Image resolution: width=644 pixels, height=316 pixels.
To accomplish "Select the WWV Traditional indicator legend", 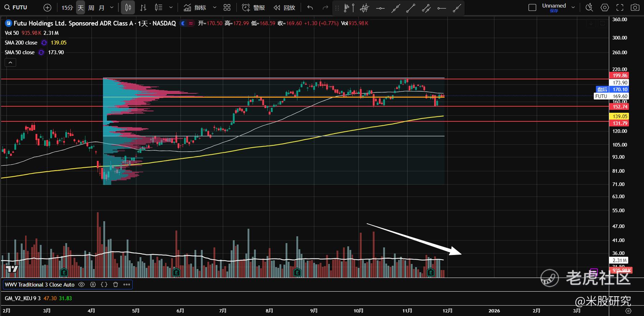I will 39,285.
